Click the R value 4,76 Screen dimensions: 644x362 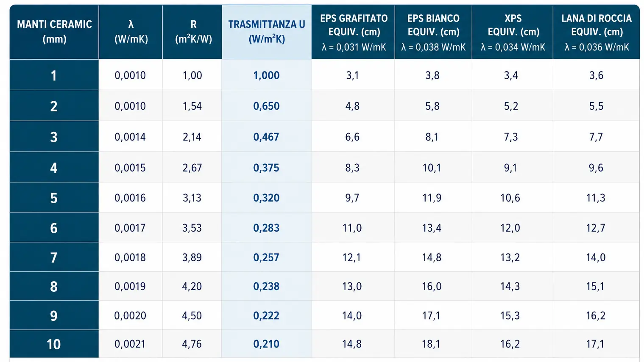pyautogui.click(x=192, y=344)
